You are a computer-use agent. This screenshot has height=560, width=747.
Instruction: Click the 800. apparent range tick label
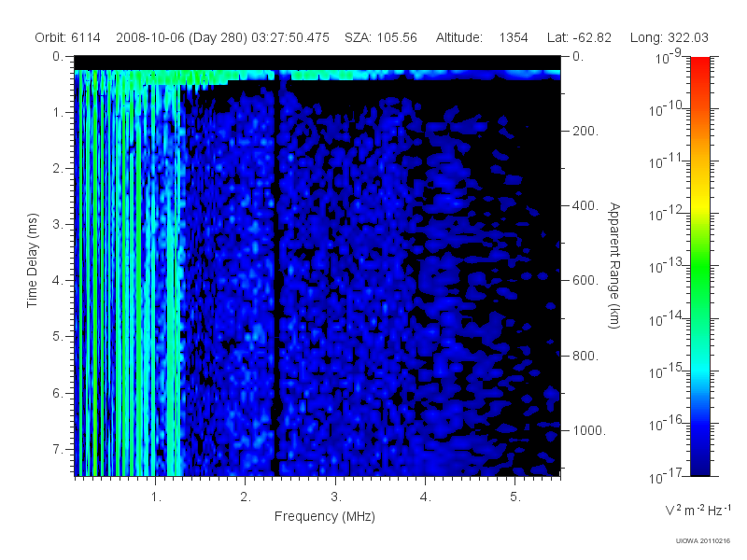[x=585, y=356]
